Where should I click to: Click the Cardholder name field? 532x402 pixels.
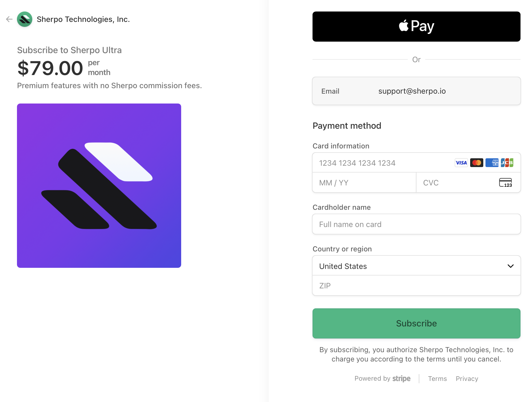click(416, 224)
